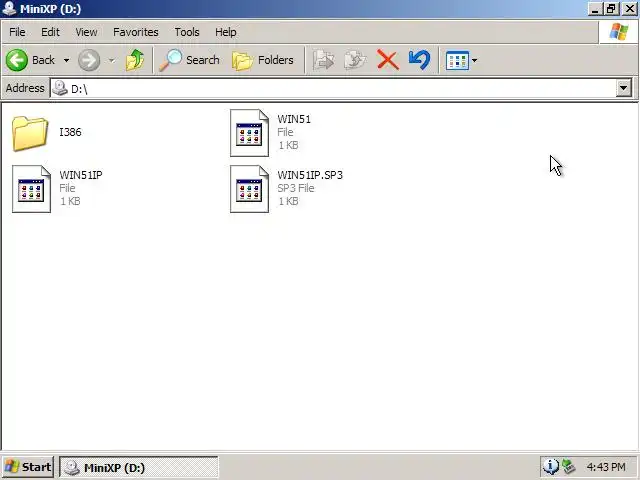Restore down the MiniXP window
Image resolution: width=640 pixels, height=480 pixels.
611,9
